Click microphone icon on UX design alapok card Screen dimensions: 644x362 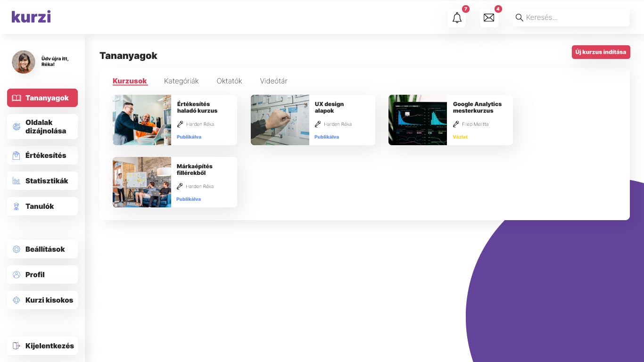pos(318,124)
